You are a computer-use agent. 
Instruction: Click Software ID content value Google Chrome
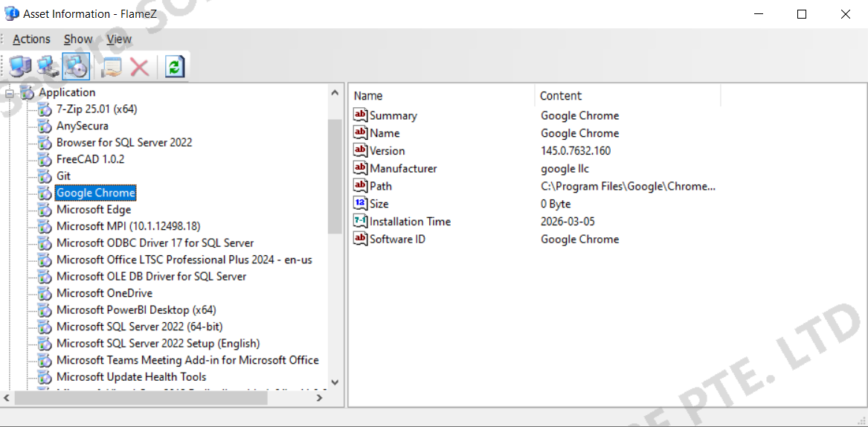[x=579, y=240]
